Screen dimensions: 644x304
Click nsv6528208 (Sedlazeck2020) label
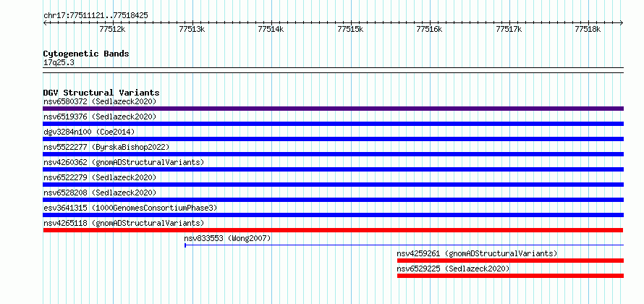point(100,193)
